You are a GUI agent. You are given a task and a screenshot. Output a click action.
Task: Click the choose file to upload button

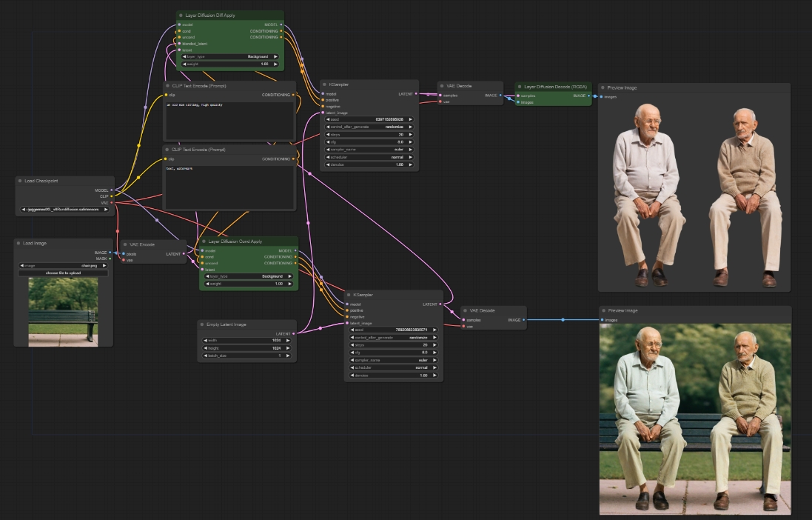pos(64,273)
